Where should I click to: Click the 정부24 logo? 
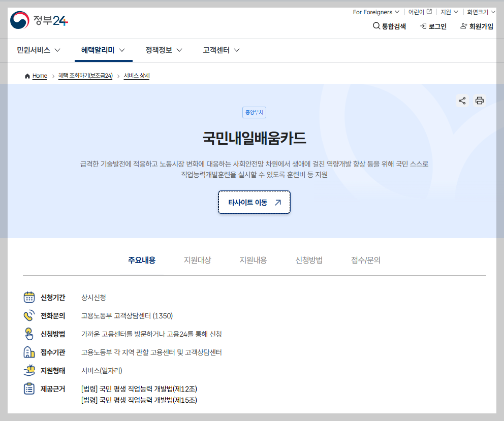[x=39, y=21]
